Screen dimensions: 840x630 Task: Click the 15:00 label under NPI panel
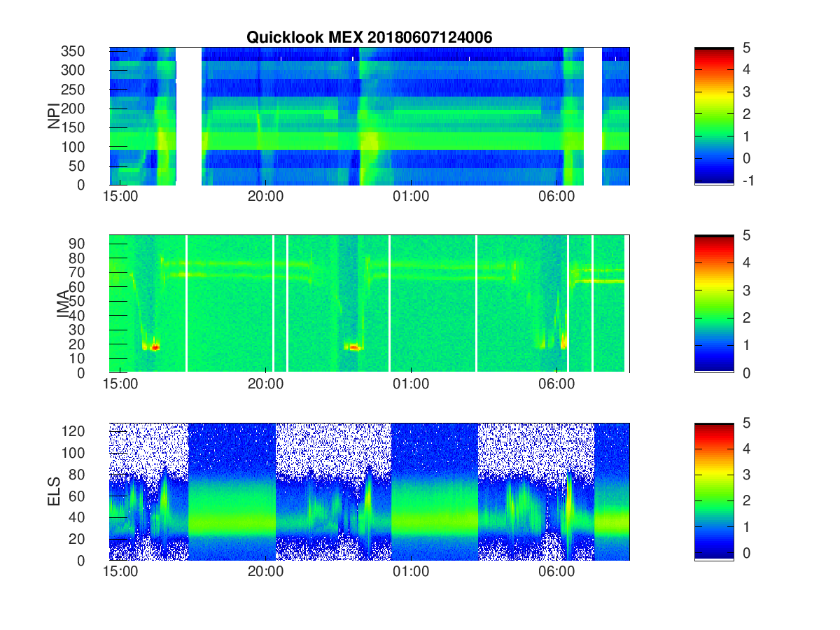[120, 197]
